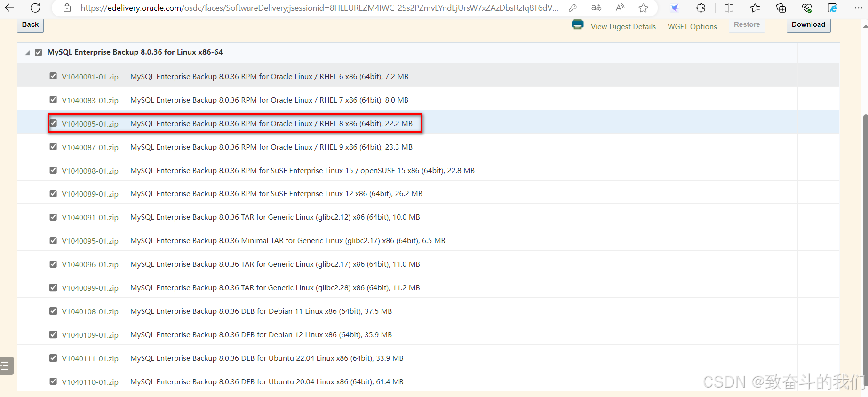This screenshot has width=868, height=397.
Task: Open the password key icon in address bar
Action: tap(573, 8)
